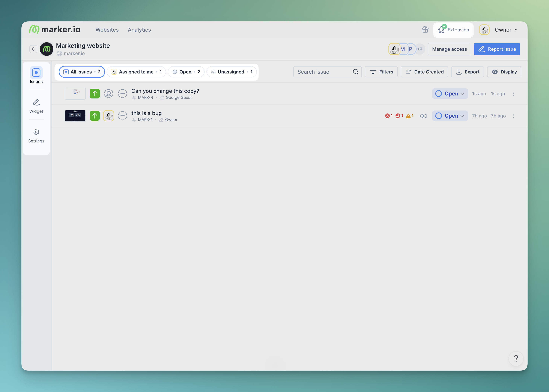Viewport: 549px width, 392px height.
Task: Click the Manage access button
Action: 449,49
